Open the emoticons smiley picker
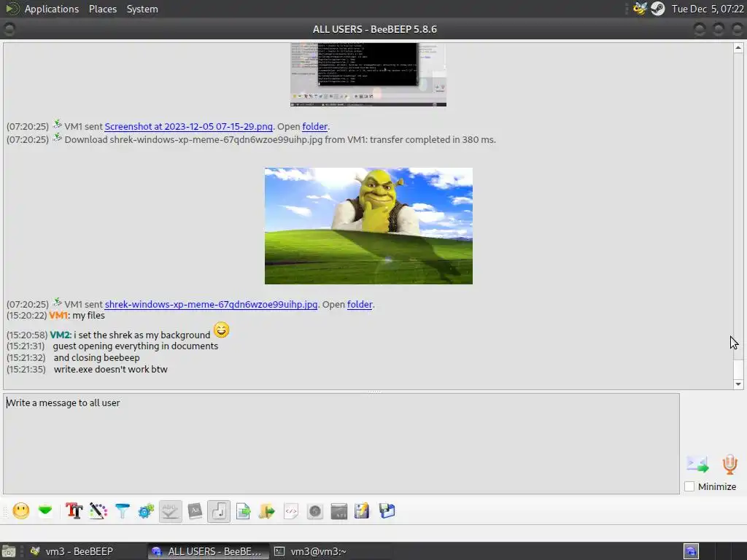The width and height of the screenshot is (747, 560). 21,511
